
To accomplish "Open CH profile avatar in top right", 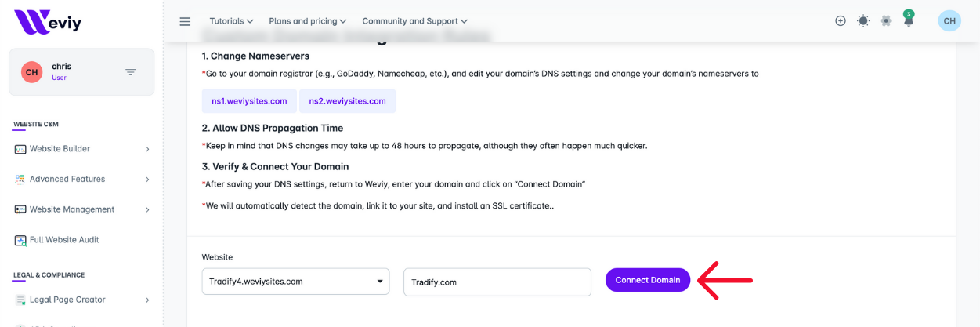I will tap(949, 21).
